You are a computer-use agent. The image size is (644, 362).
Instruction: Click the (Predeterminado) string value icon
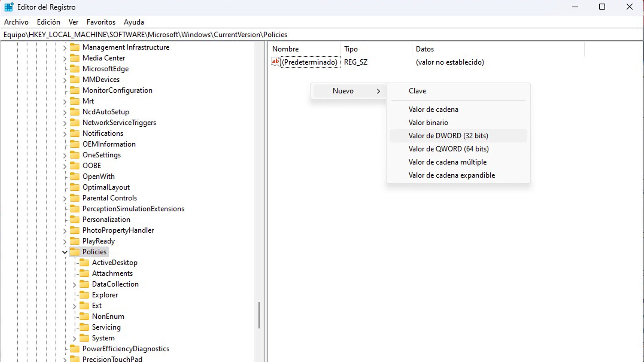tap(276, 62)
